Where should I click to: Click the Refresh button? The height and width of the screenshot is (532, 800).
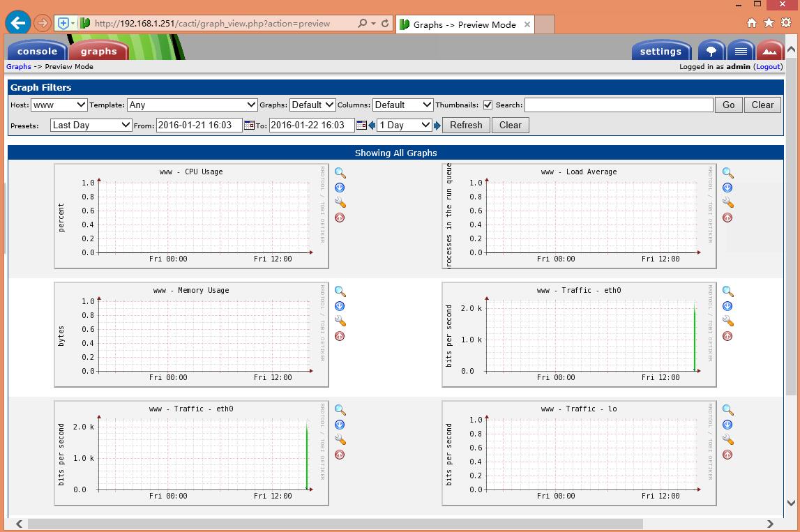click(466, 125)
